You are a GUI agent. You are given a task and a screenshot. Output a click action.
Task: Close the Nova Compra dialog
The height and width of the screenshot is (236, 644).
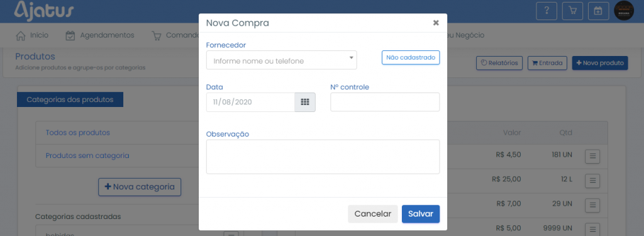coord(436,23)
